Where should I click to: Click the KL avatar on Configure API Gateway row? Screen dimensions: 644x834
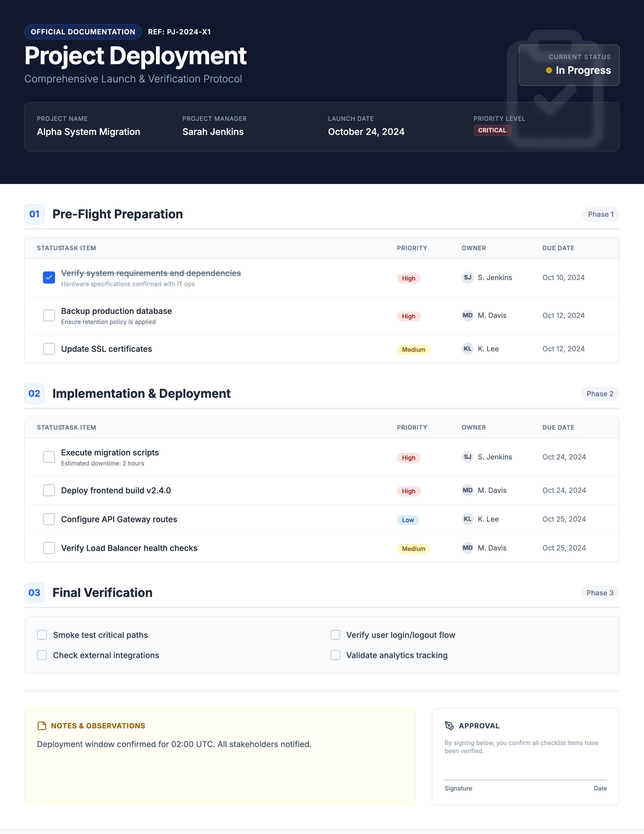467,519
